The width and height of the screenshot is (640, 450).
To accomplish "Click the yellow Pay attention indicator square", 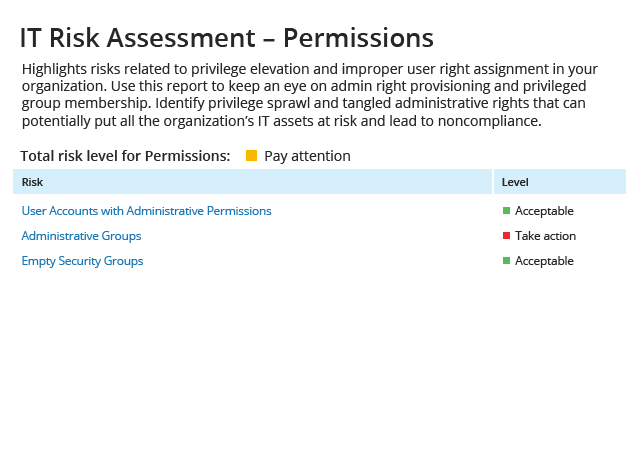I will pyautogui.click(x=251, y=156).
